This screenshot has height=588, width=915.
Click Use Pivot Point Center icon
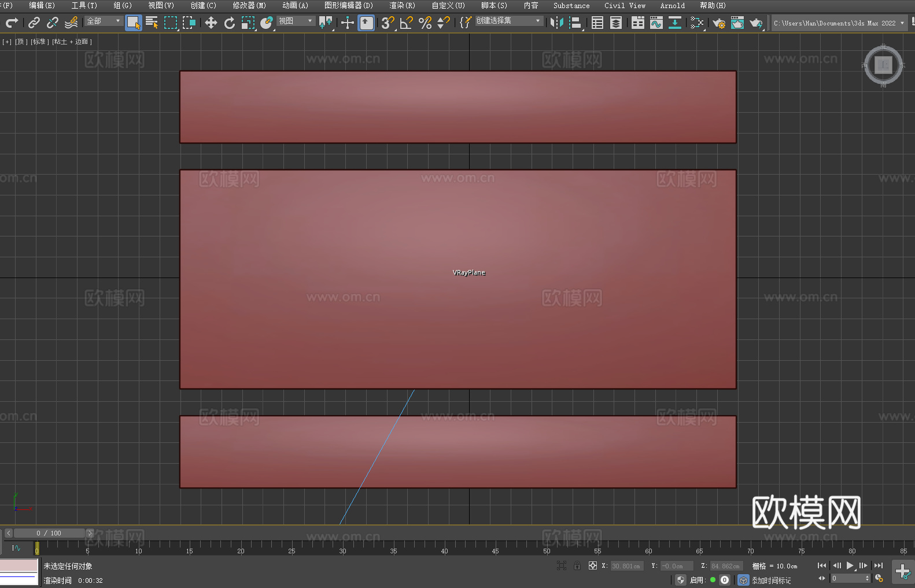(326, 23)
